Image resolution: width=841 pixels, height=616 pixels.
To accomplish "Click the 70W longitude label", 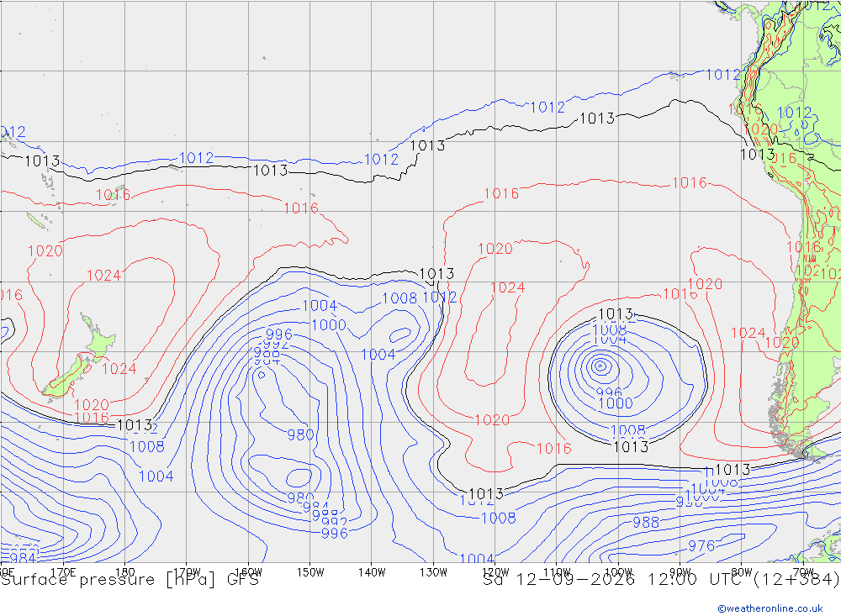I will (x=803, y=572).
